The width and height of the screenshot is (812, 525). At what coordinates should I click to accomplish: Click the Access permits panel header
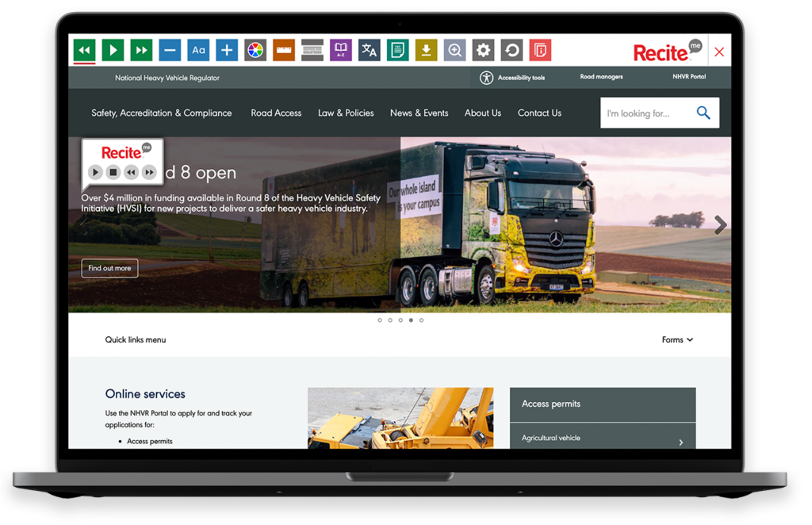click(603, 404)
